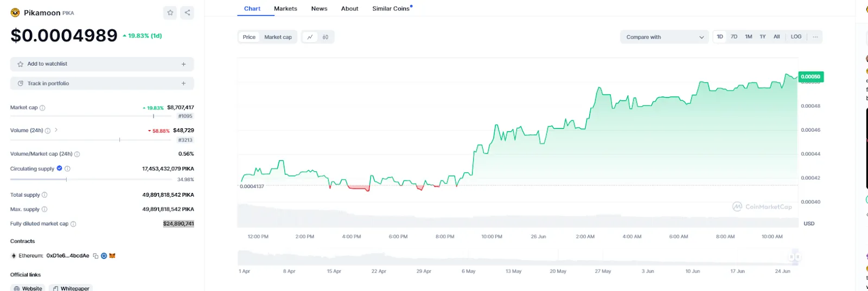The height and width of the screenshot is (291, 868).
Task: Open the About tab
Action: pyautogui.click(x=349, y=9)
